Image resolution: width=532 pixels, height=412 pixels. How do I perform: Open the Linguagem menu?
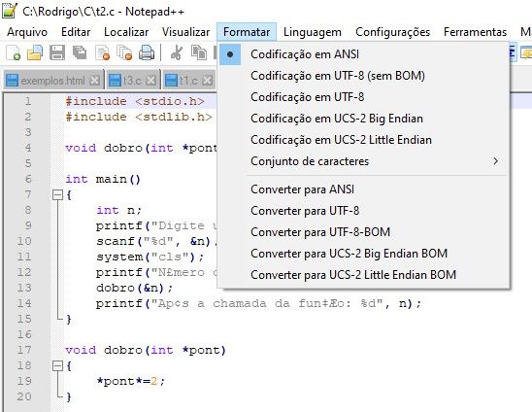[313, 32]
